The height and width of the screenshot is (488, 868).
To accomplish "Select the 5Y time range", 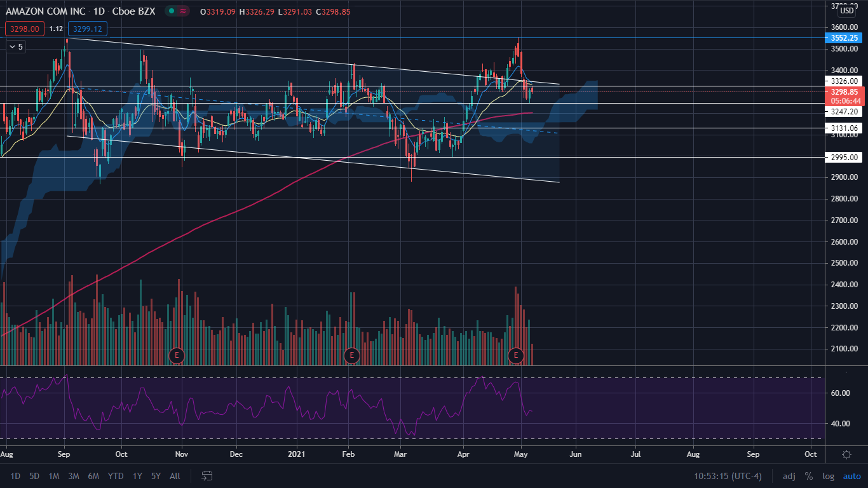I will (x=156, y=476).
